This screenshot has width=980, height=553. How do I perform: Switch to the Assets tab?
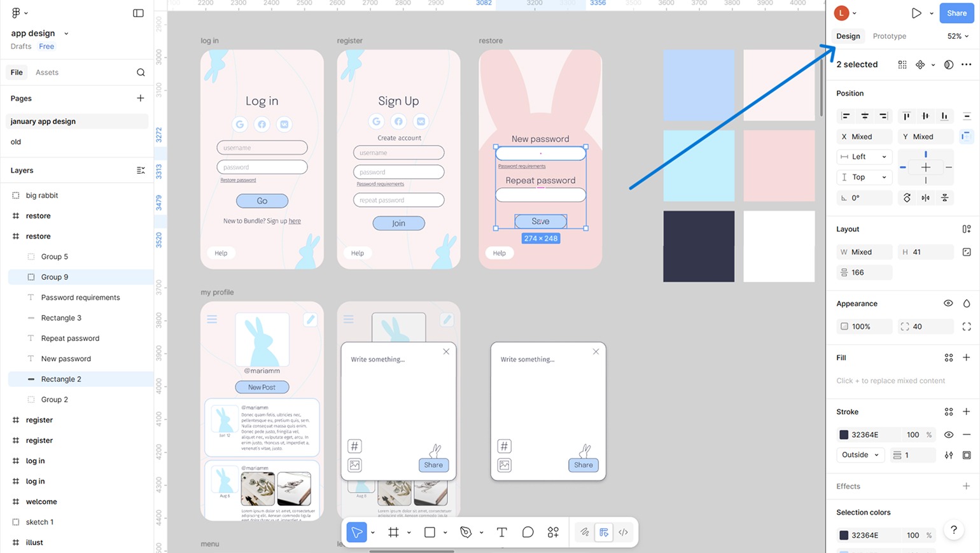(47, 73)
